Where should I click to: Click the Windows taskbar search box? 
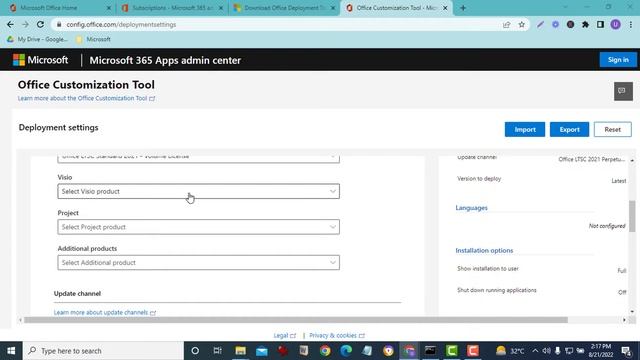[103, 351]
